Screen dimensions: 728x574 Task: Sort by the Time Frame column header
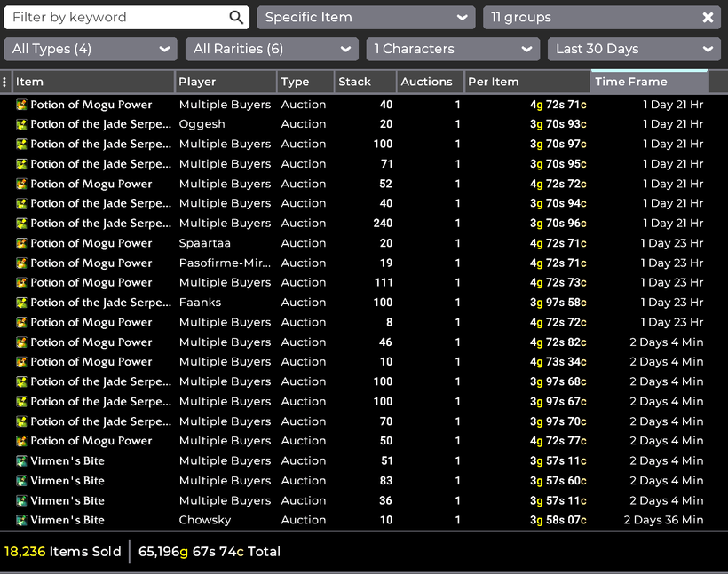point(649,82)
